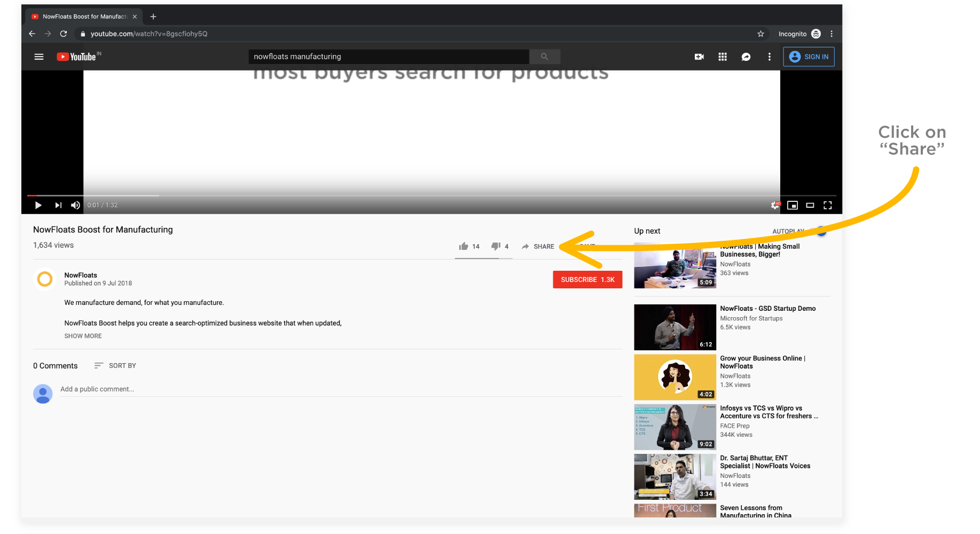Image resolution: width=980 pixels, height=534 pixels.
Task: Open Making Small Businesses, Bigger video thumbnail
Action: click(675, 265)
